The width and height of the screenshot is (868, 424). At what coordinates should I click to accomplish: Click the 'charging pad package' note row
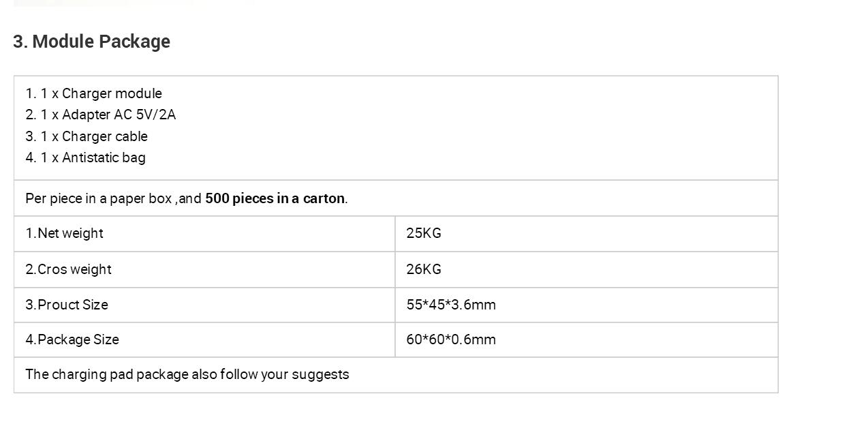(396, 375)
